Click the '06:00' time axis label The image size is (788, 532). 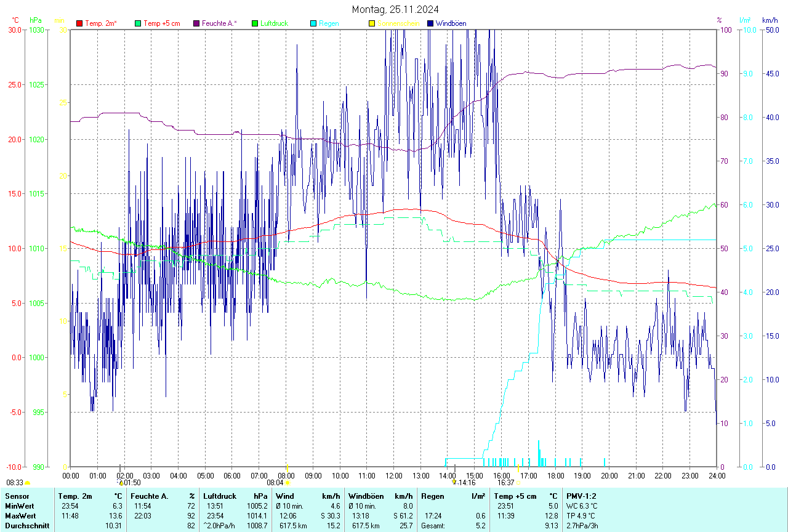pyautogui.click(x=232, y=475)
